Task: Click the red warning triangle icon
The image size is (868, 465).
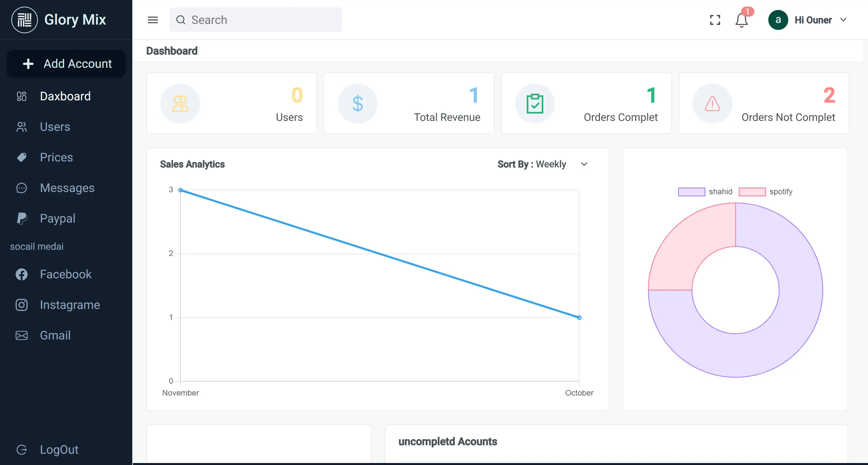Action: (712, 104)
